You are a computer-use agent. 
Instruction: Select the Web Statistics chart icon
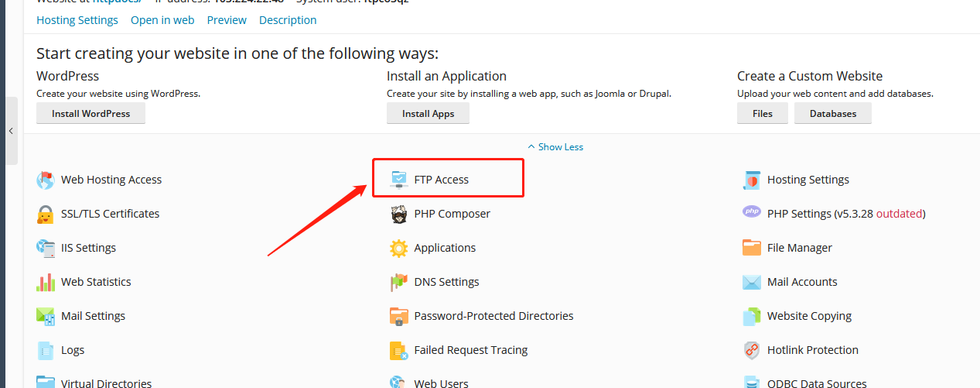(x=46, y=282)
